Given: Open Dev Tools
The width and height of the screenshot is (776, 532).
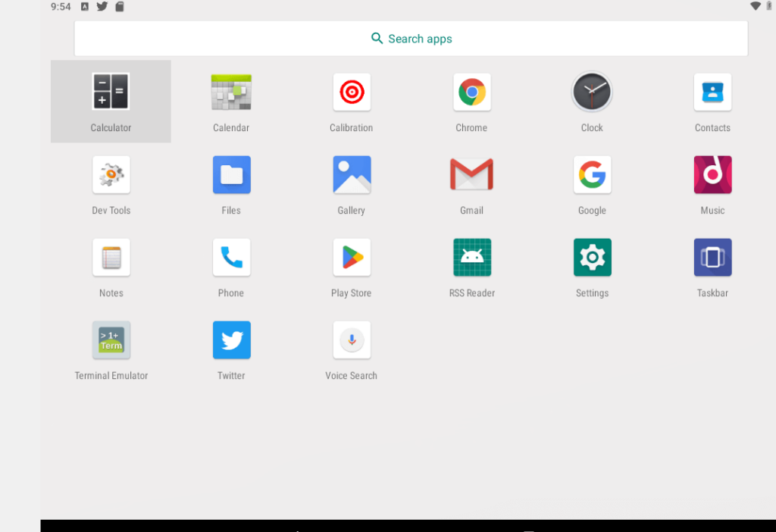Looking at the screenshot, I should 111,174.
